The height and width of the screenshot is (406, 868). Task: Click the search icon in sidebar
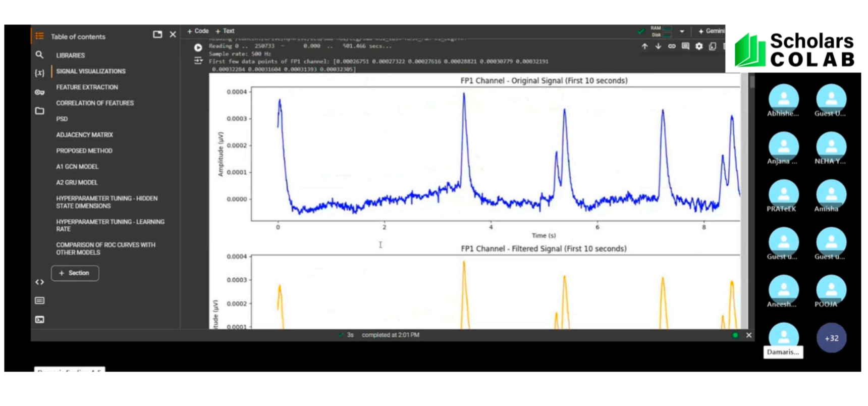coord(39,55)
